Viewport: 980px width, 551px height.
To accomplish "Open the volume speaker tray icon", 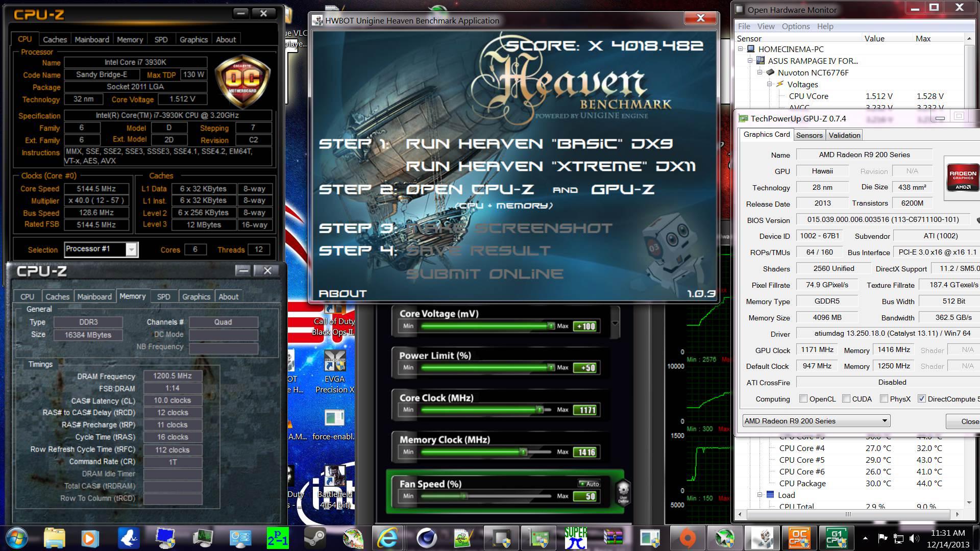I will click(914, 538).
